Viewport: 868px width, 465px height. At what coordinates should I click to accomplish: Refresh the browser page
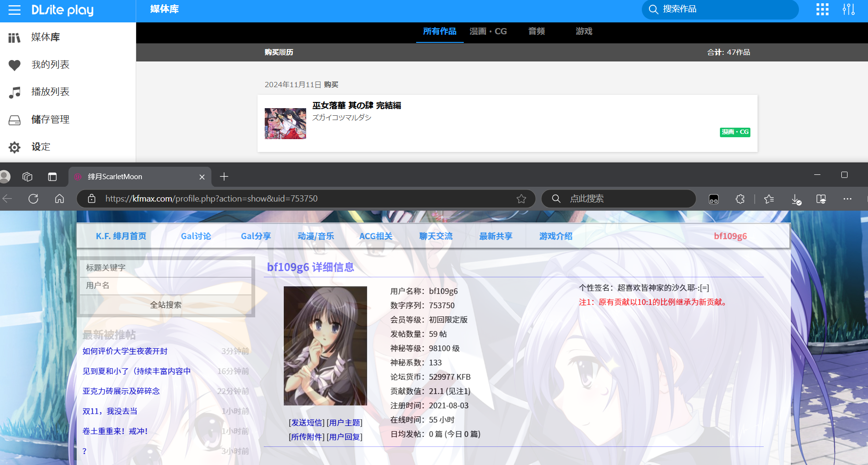tap(33, 199)
